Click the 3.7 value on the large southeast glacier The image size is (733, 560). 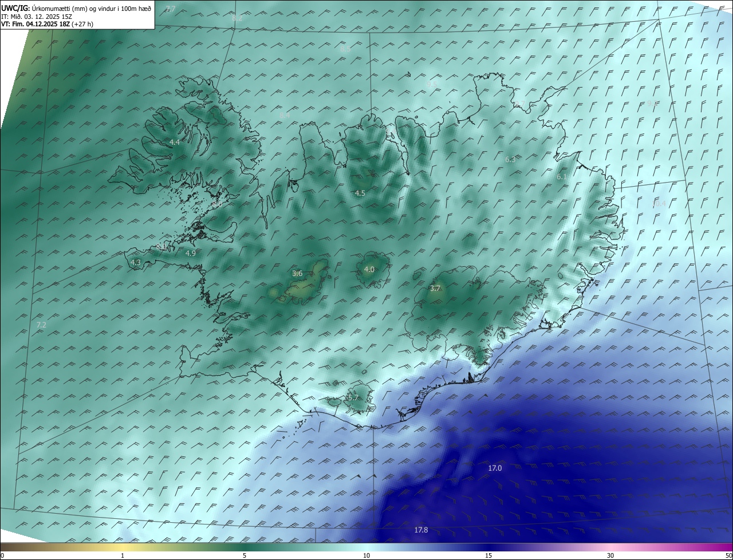(x=435, y=289)
